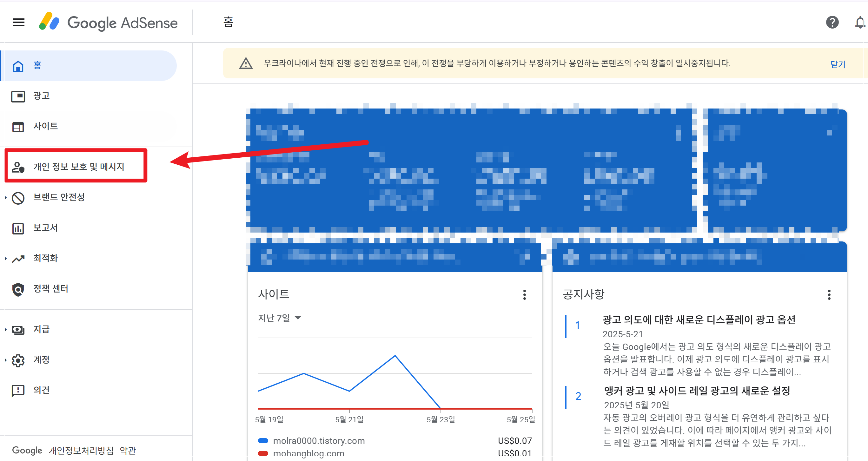Select 개인 정보 보호 및 메시지 menu item
868x461 pixels.
pos(78,166)
